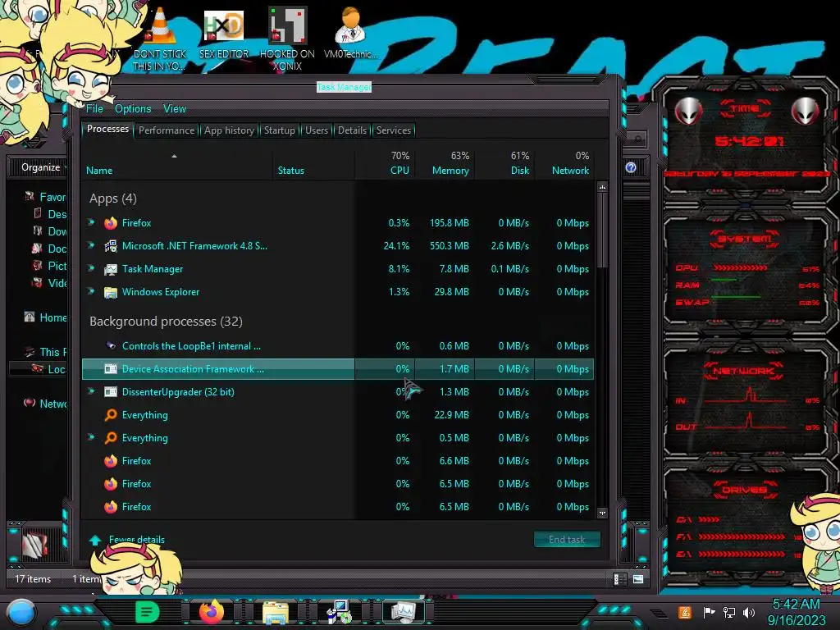The image size is (840, 630).
Task: Open the VLC desktop shortcut icon
Action: click(x=160, y=27)
